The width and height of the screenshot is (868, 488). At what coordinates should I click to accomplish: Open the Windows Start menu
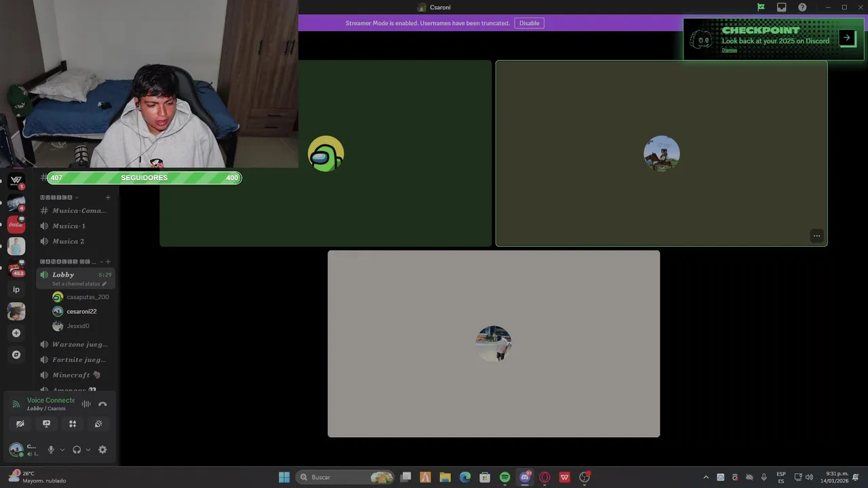(284, 477)
